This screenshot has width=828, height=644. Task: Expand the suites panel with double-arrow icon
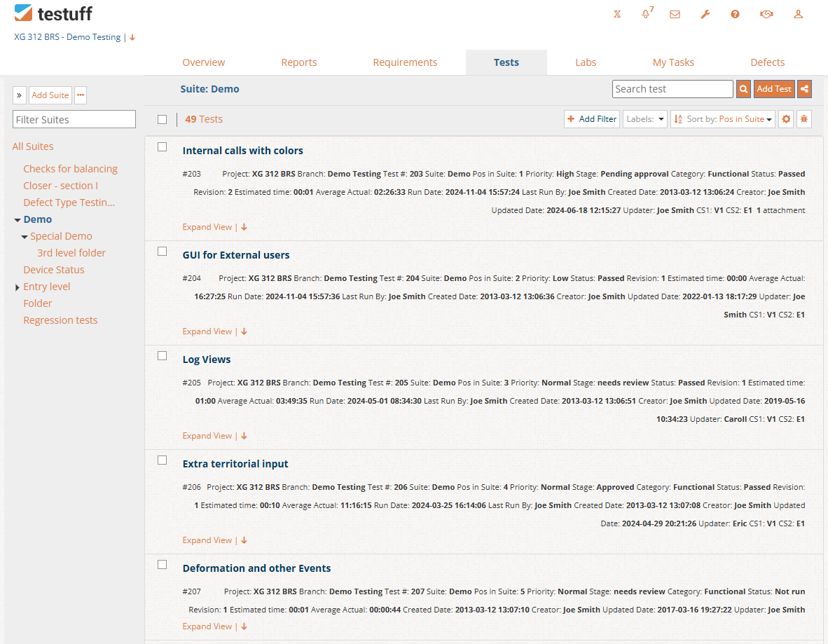19,95
